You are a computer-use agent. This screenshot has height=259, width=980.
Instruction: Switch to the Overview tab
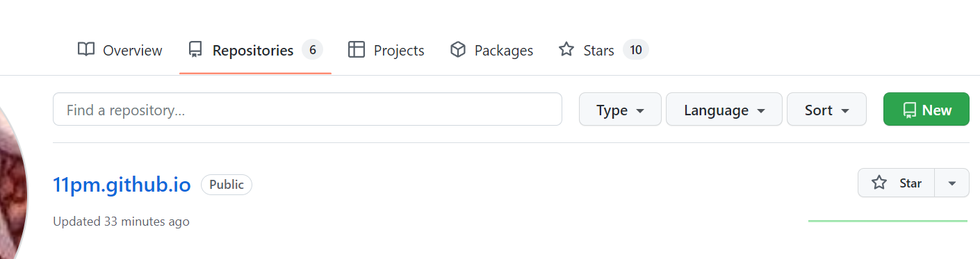click(120, 50)
